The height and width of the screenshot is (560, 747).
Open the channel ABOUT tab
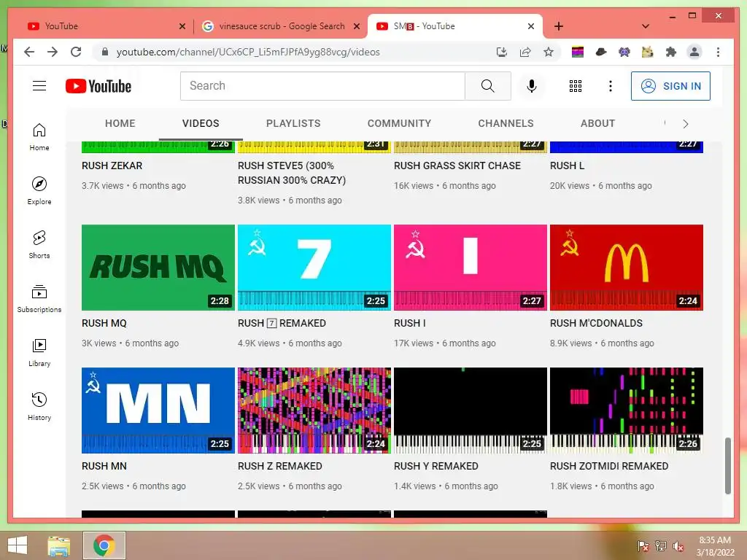tap(597, 123)
